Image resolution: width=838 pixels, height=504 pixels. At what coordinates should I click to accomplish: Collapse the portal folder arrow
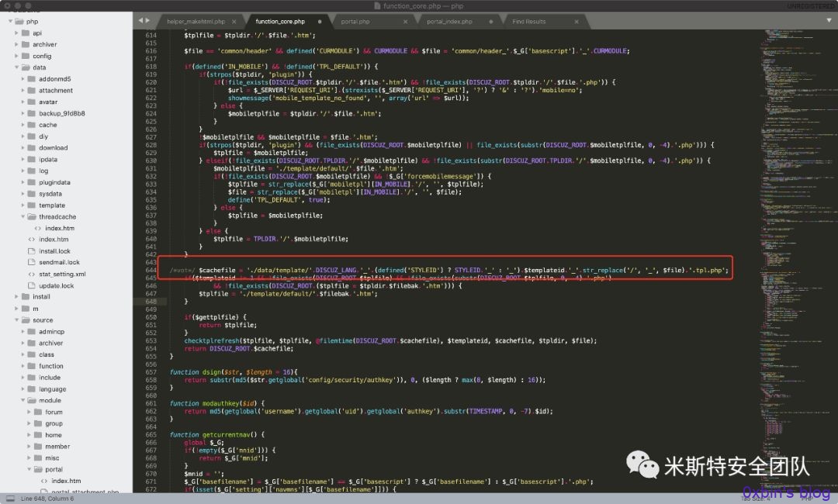pyautogui.click(x=29, y=469)
